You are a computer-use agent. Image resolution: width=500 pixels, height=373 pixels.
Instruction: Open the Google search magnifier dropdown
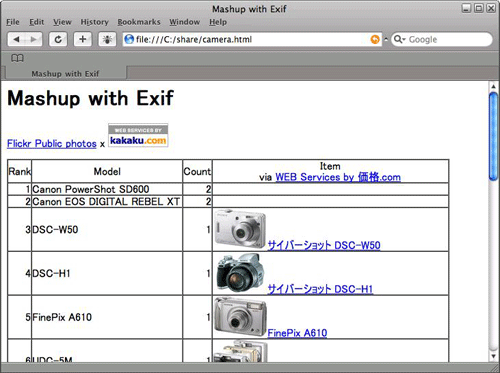pos(399,39)
